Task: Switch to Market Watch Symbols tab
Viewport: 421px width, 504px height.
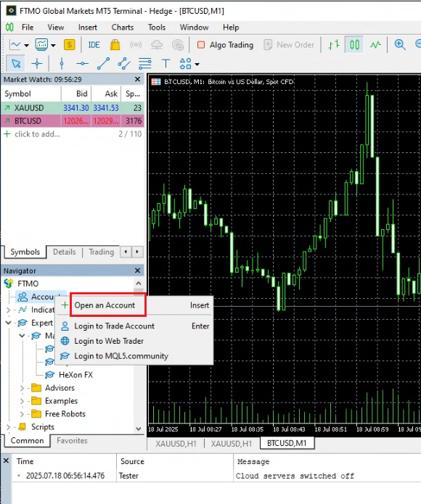Action: coord(25,252)
